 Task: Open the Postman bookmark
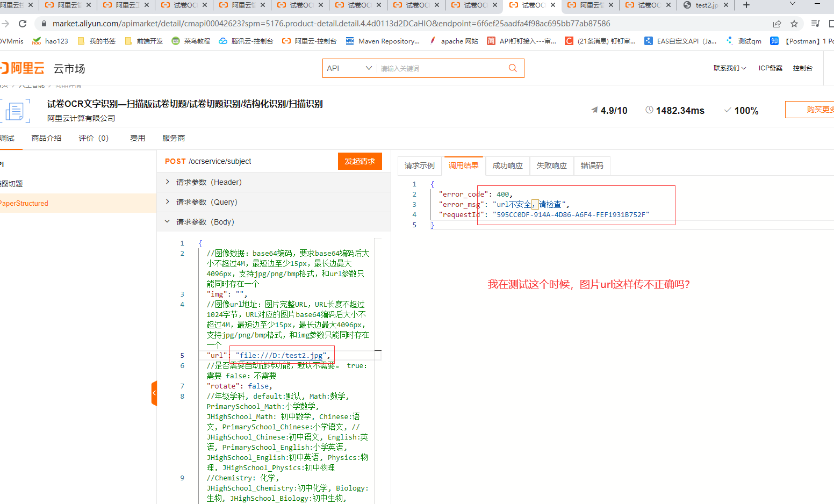click(x=801, y=41)
